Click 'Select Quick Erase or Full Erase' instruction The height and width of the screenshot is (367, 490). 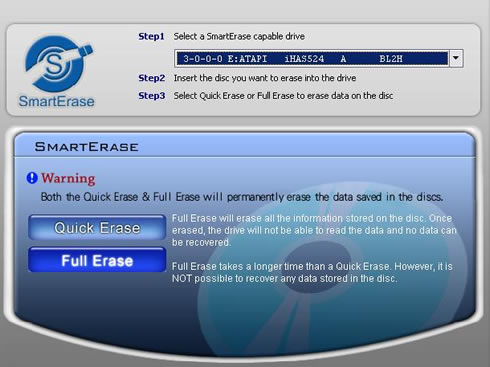pos(283,96)
